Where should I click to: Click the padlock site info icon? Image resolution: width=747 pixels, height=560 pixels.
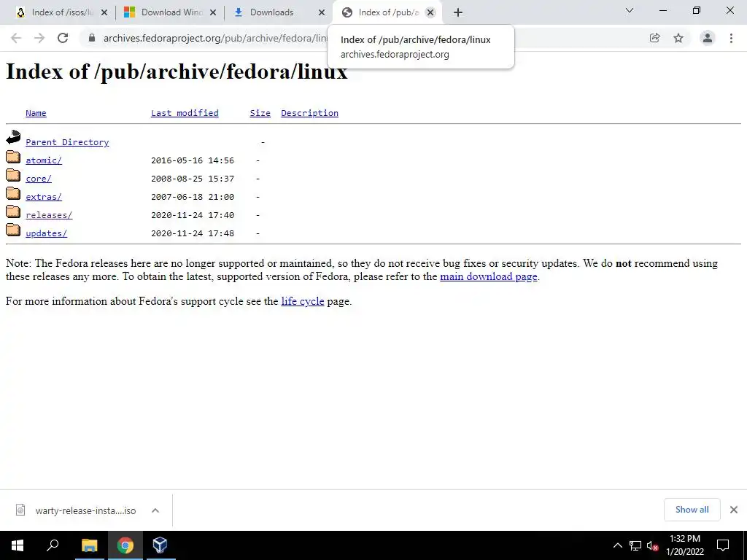tap(91, 38)
